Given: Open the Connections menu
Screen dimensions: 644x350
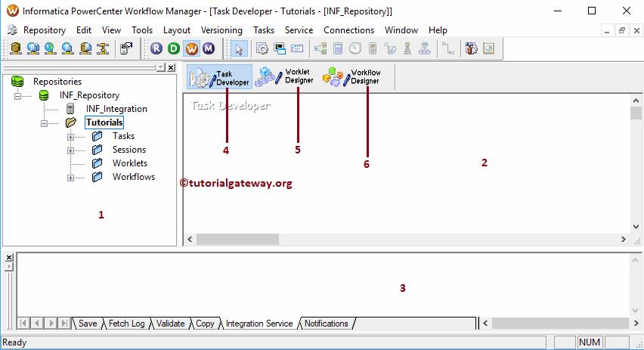Looking at the screenshot, I should (x=348, y=30).
